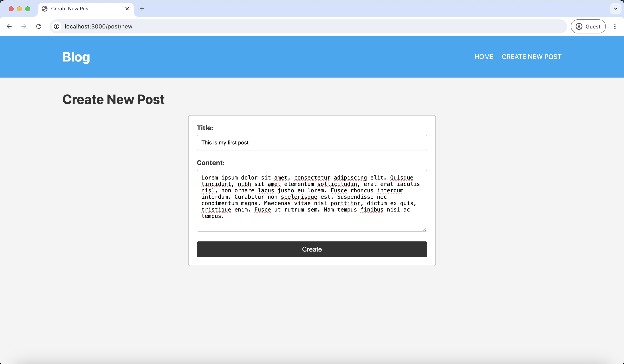Open the HOME navigation menu item
Viewport: 624px width, 364px height.
coord(484,57)
